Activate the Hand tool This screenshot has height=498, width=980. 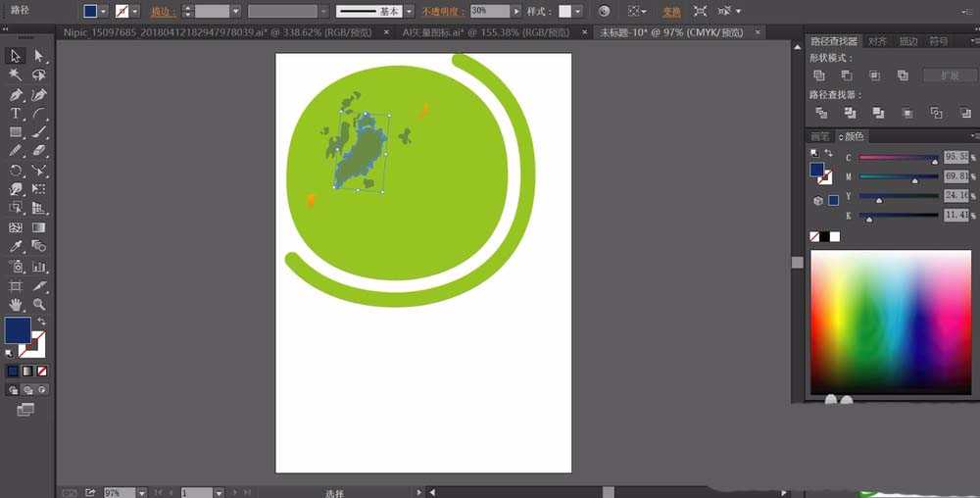click(16, 305)
